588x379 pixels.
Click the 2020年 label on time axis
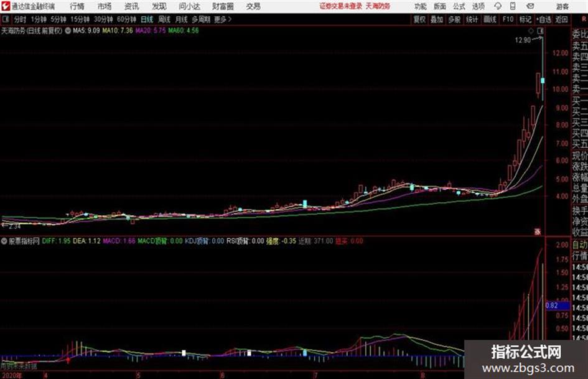tap(12, 375)
